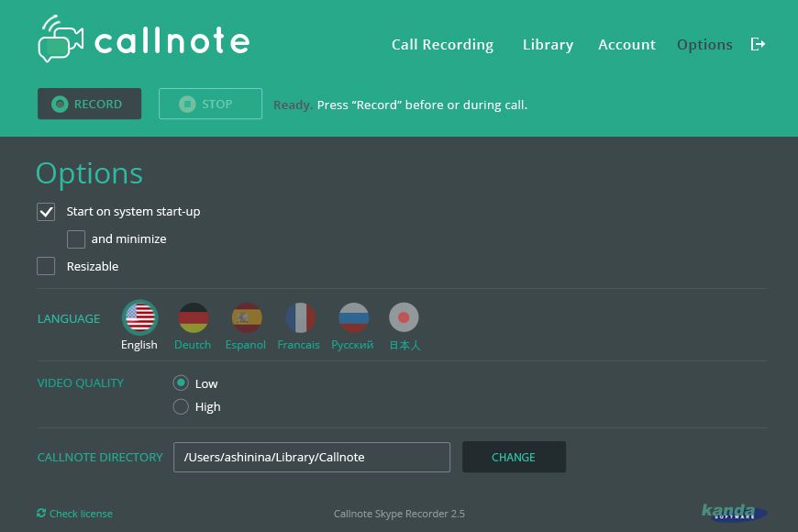This screenshot has width=798, height=532.
Task: Click the Check license link
Action: [x=75, y=514]
